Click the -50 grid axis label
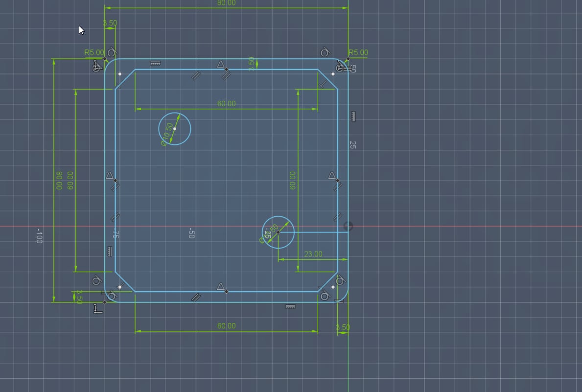Viewport: 582px width, 392px height. click(x=191, y=233)
